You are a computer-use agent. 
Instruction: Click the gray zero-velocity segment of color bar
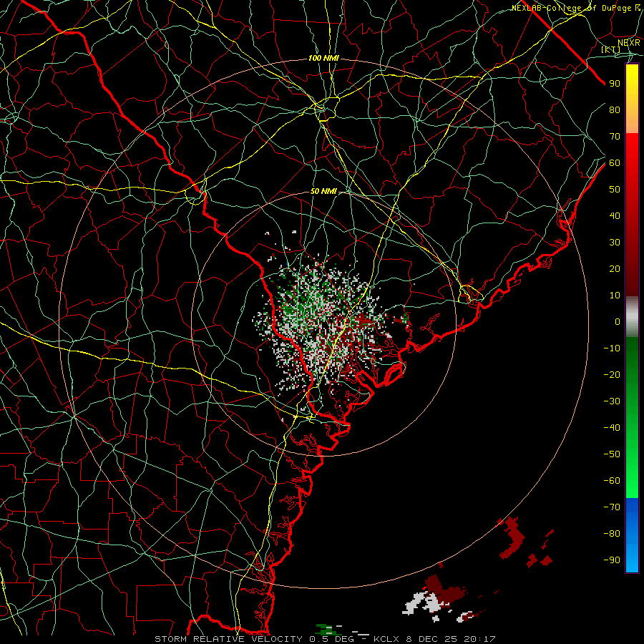(x=632, y=317)
